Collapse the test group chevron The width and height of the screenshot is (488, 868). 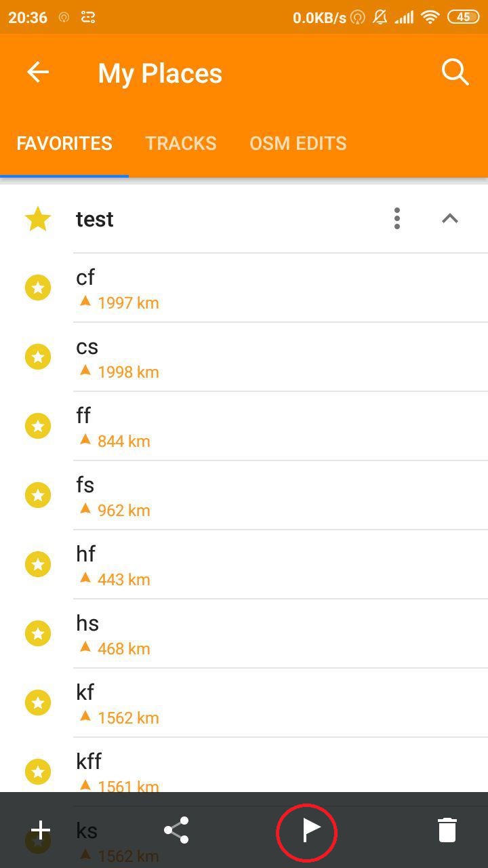450,218
